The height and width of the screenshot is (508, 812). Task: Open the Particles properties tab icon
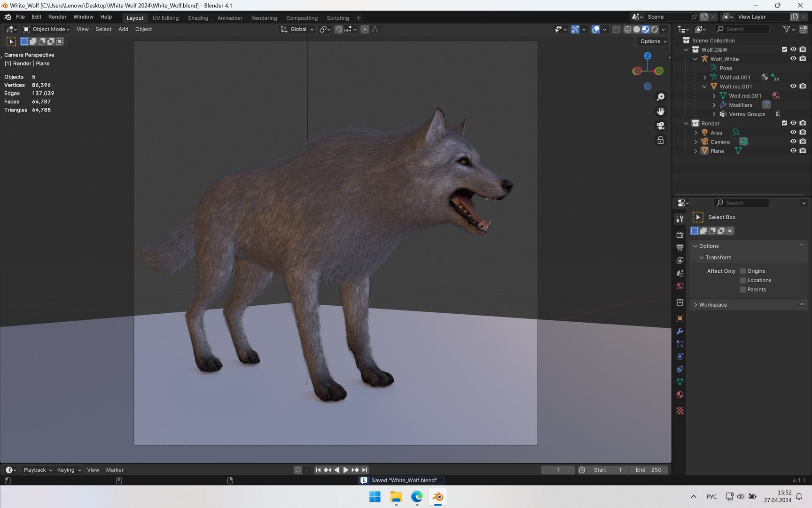tap(680, 344)
